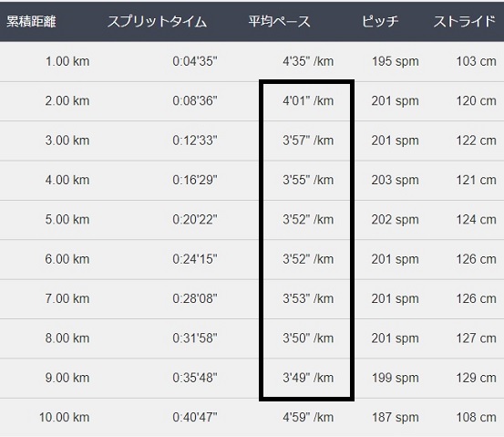The width and height of the screenshot is (504, 437).
Task: Click the 129 cm stride value
Action: coord(477,378)
